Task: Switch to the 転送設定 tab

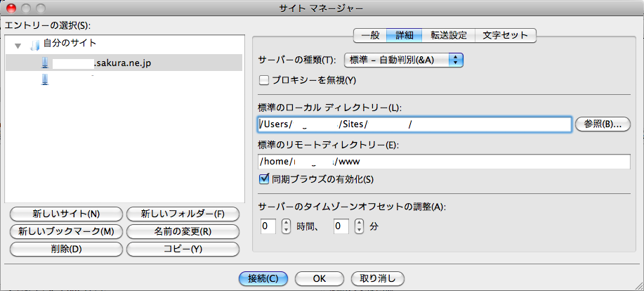Action: click(449, 34)
